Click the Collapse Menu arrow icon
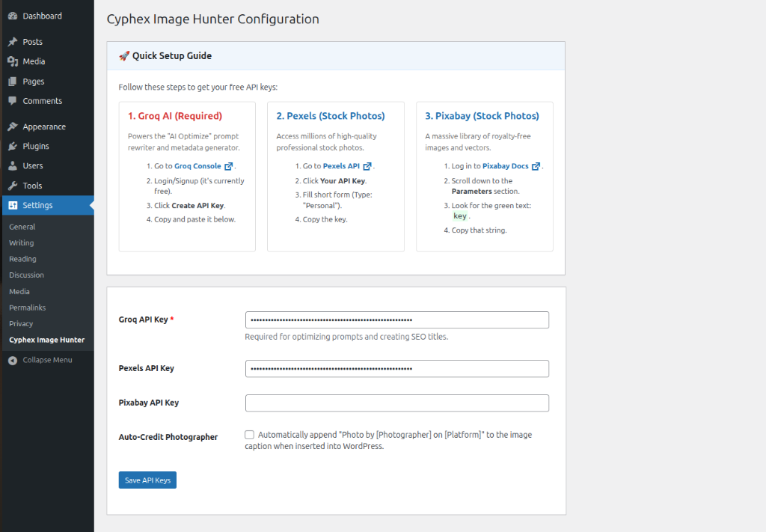The height and width of the screenshot is (532, 766). 13,361
